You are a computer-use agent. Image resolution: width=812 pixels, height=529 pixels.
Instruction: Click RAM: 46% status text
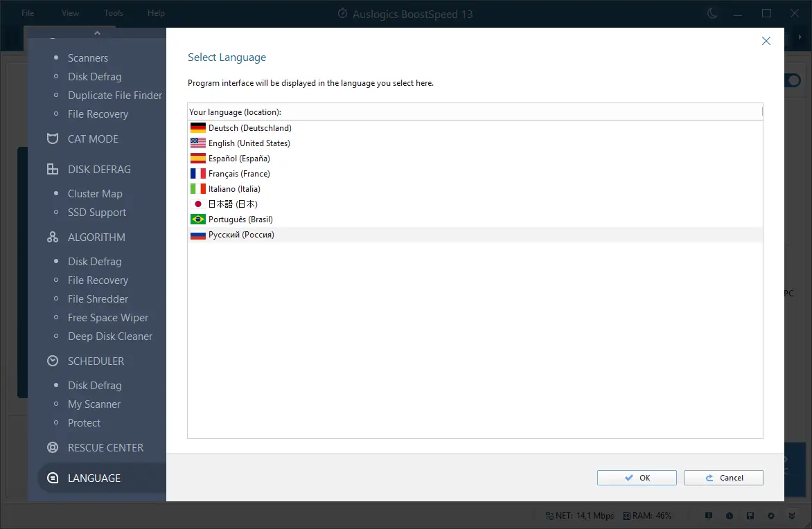[652, 516]
